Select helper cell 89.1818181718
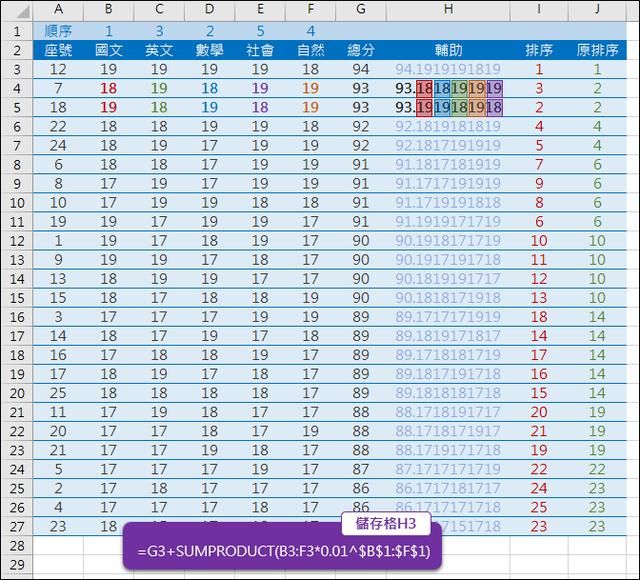This screenshot has height=580, width=640. coord(448,393)
